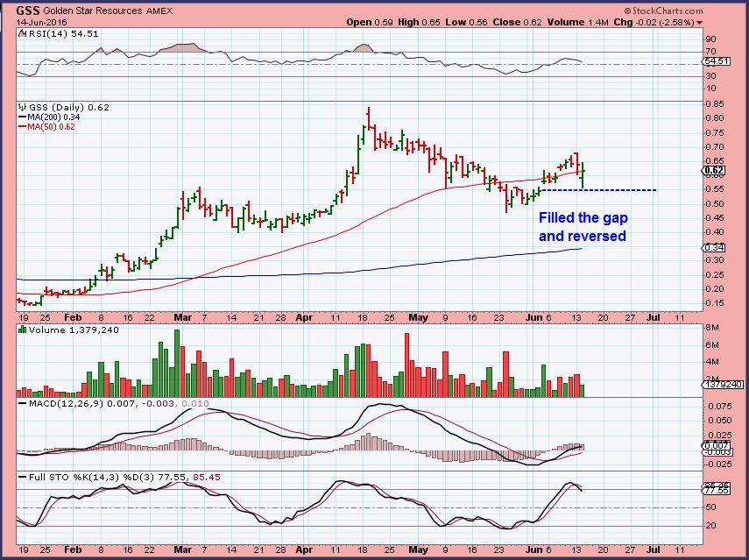Click the Low 0.56 value
This screenshot has height=560, width=749.
[x=466, y=23]
